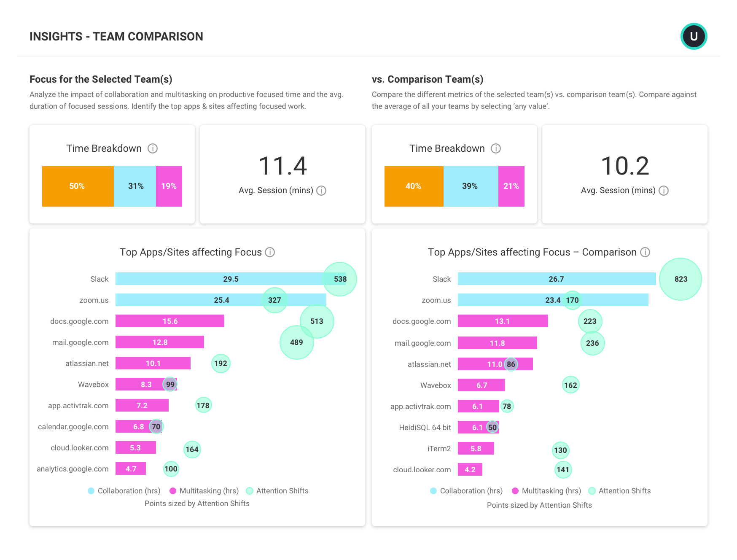Expand the Wavebox attention shifts circle

tap(169, 384)
